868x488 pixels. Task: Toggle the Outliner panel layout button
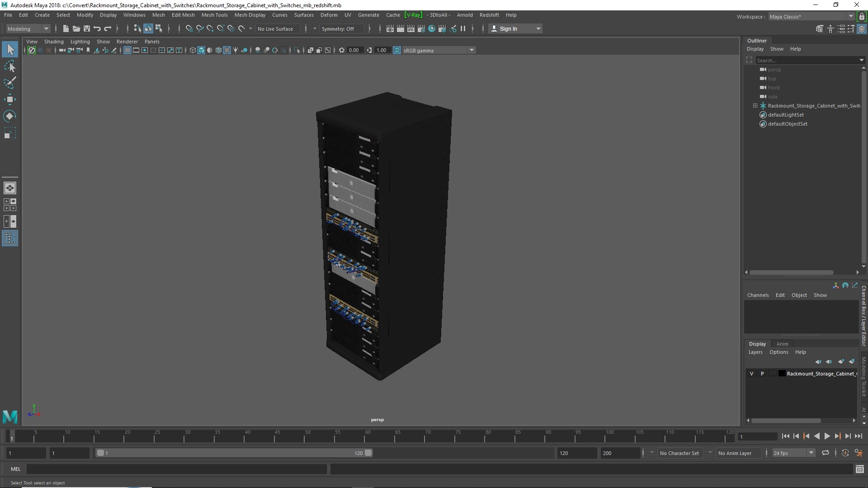tap(10, 238)
